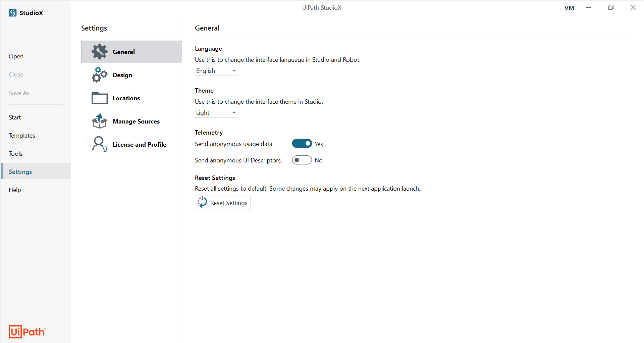
Task: Open the Language dropdown set to English
Action: click(216, 70)
